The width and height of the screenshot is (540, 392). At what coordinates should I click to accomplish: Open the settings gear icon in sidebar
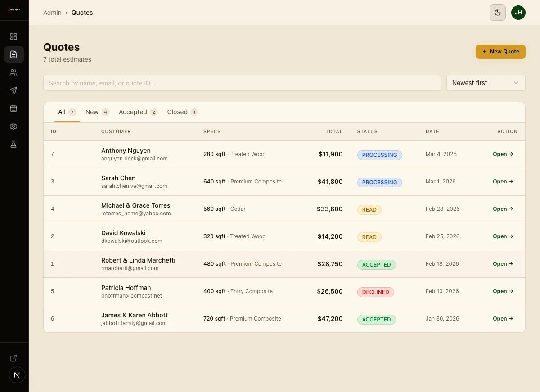tap(13, 126)
